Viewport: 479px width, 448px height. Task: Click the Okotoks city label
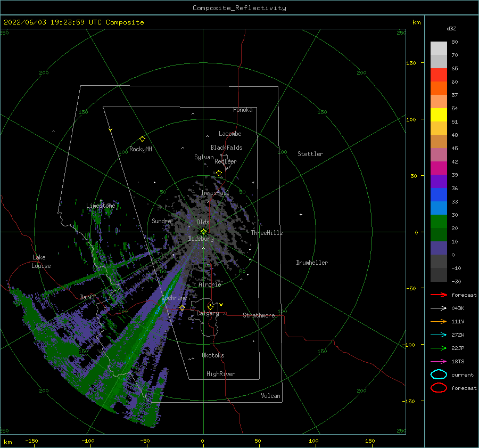213,356
